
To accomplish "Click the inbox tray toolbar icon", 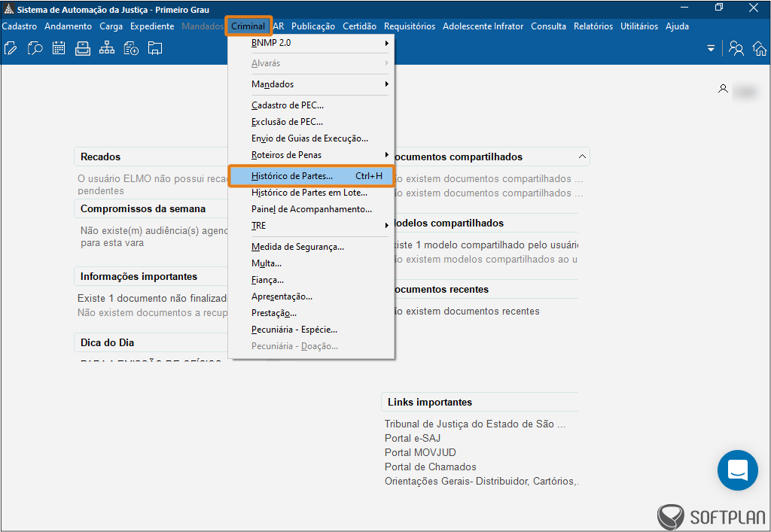I will 83,48.
